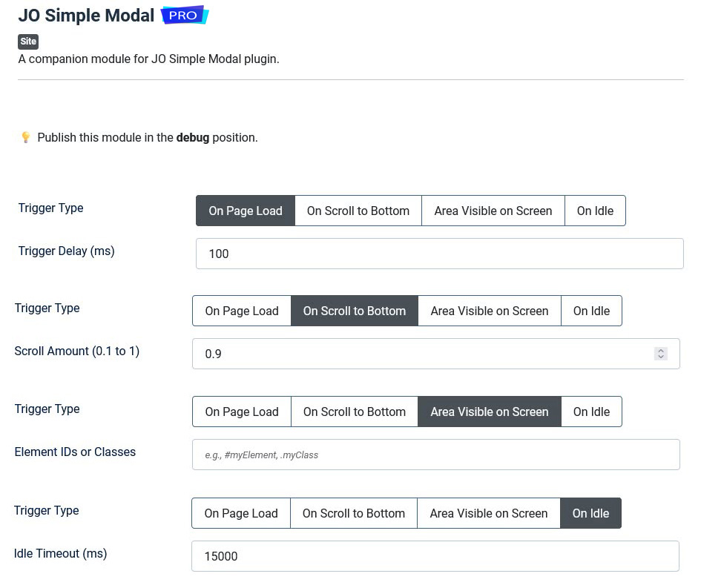Choose On Page Load above Scroll Amount field
701x588 pixels.
coord(242,311)
